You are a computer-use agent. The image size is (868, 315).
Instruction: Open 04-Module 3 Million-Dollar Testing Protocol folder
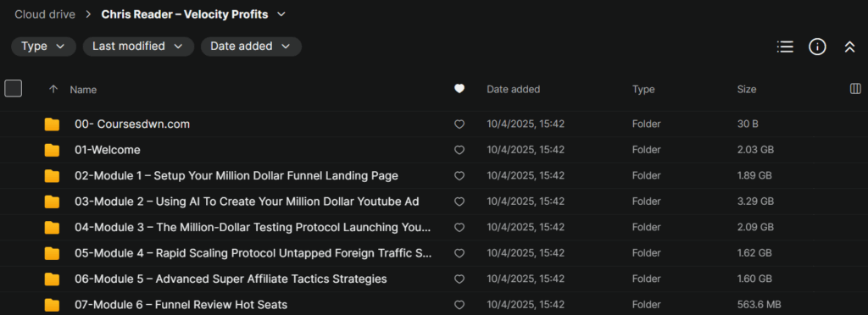pyautogui.click(x=253, y=227)
